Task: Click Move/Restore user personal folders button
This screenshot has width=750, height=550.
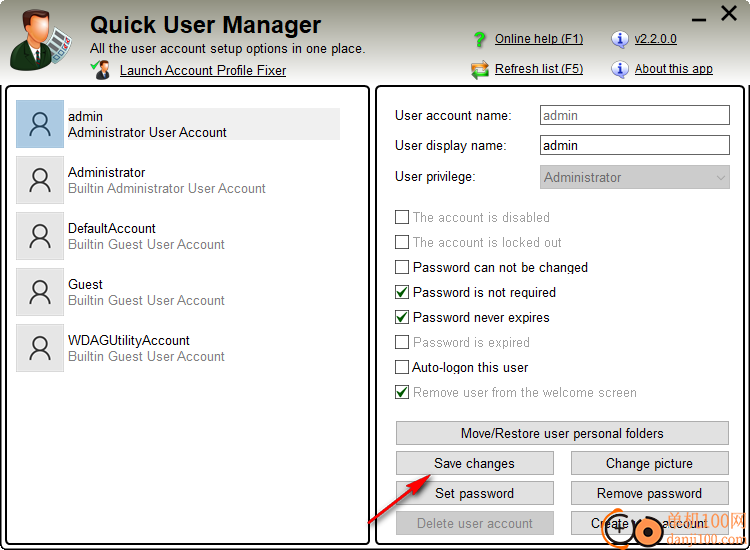Action: 562,433
